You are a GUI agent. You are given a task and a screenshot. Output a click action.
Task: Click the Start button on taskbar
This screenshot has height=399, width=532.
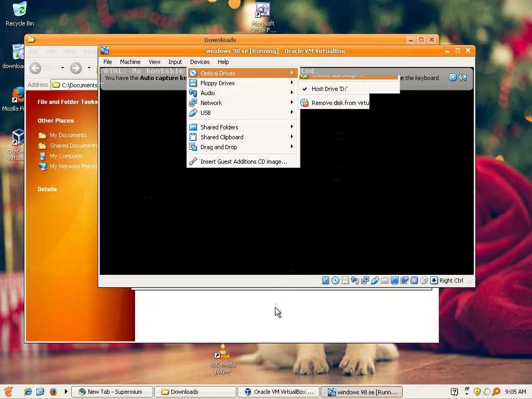pyautogui.click(x=9, y=392)
